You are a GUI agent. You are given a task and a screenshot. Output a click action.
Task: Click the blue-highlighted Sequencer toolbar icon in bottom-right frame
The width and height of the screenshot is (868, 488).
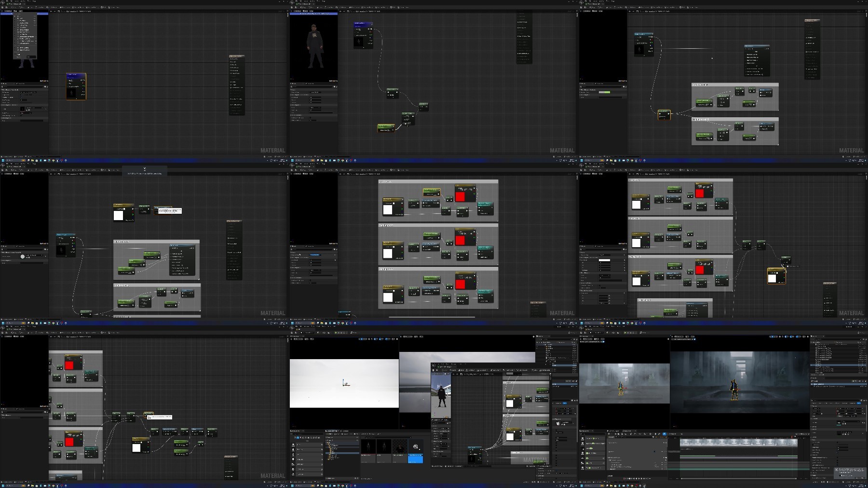click(664, 434)
